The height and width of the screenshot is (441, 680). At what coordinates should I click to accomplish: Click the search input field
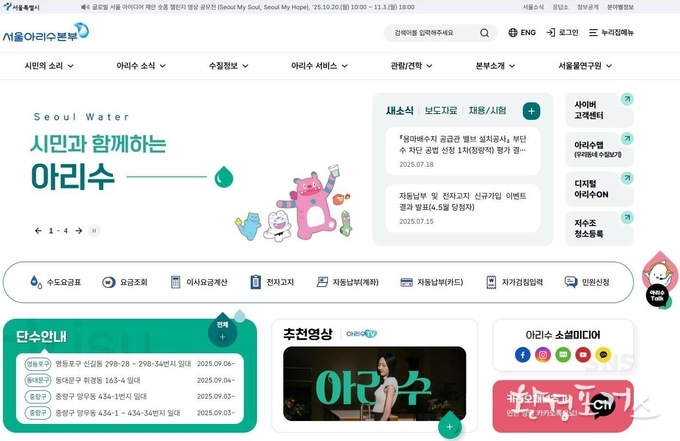434,33
